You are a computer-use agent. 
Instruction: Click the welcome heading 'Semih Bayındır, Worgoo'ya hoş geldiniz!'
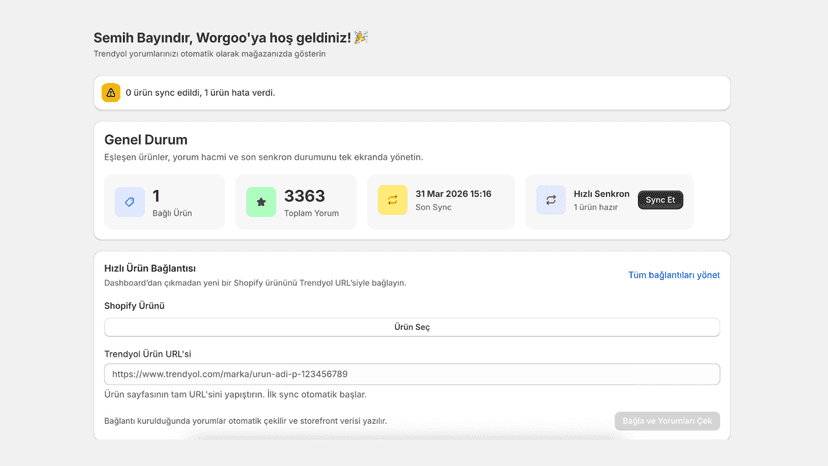(x=222, y=38)
